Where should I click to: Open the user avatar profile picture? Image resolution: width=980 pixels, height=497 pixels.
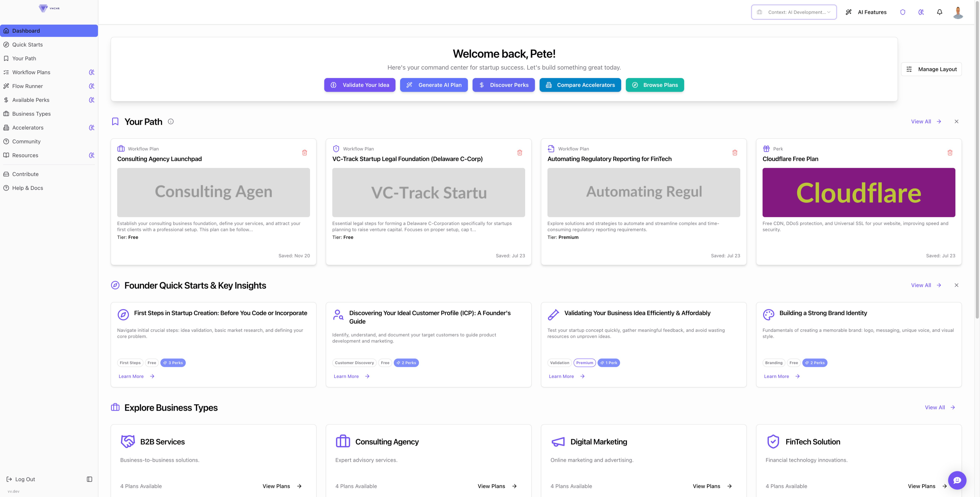[x=958, y=12]
